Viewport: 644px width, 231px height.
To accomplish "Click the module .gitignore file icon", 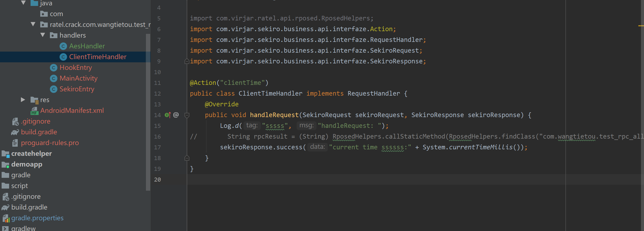I will click(15, 121).
